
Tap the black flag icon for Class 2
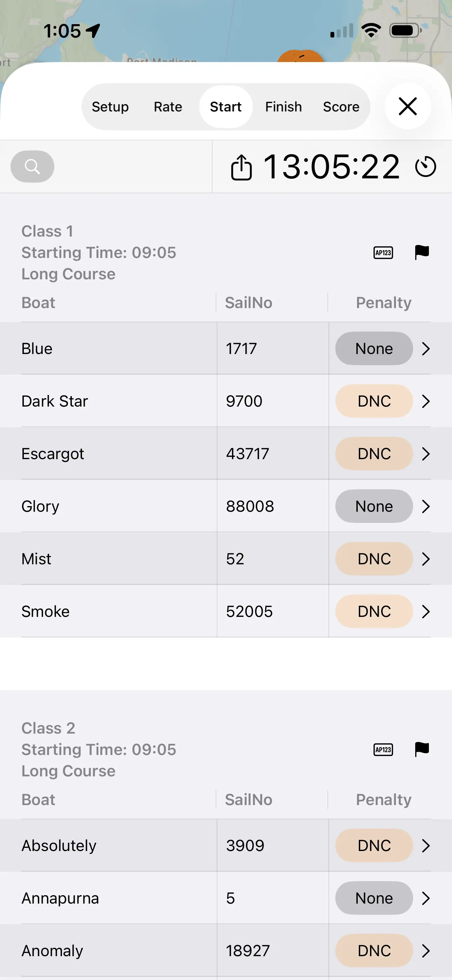[422, 749]
